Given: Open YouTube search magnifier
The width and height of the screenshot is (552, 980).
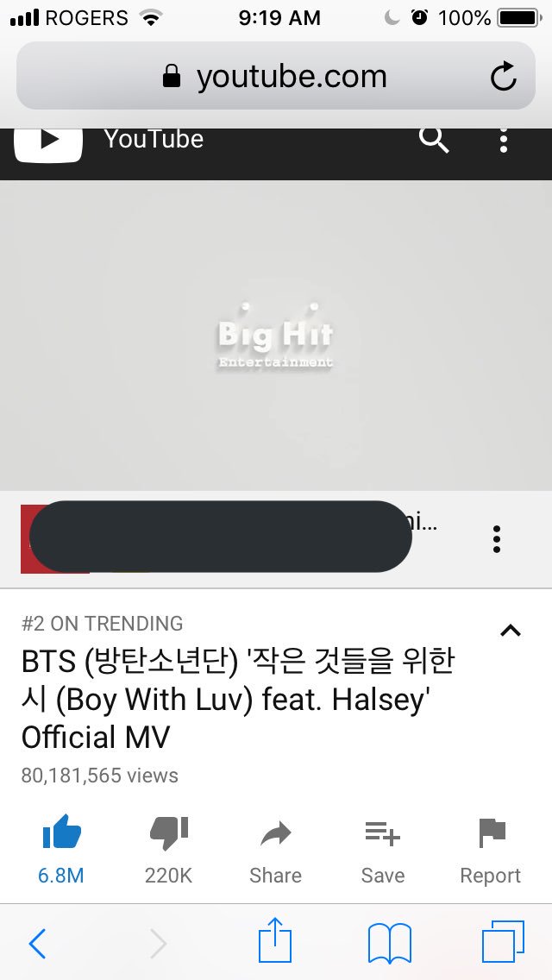Looking at the screenshot, I should [x=434, y=141].
